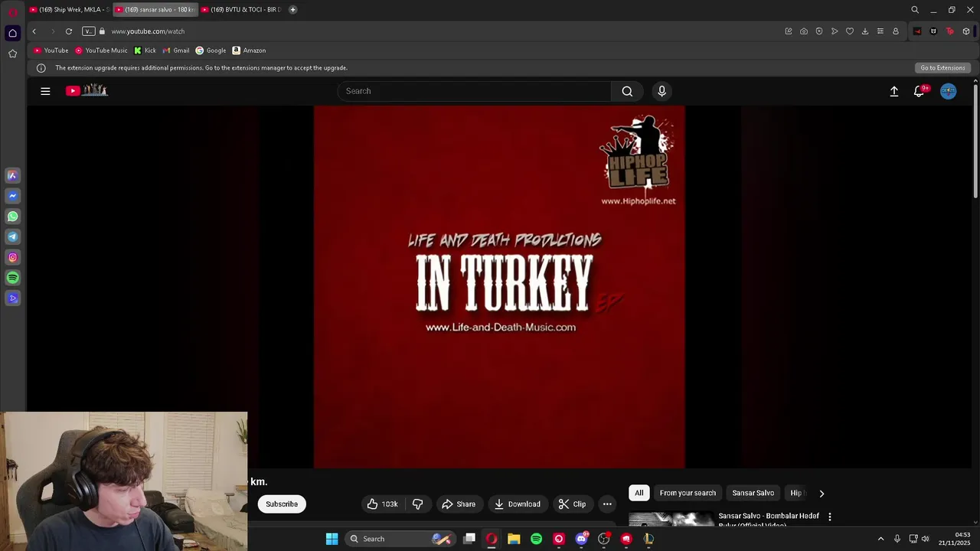The image size is (980, 551).
Task: Click Go to Extensions button
Action: pyautogui.click(x=942, y=68)
